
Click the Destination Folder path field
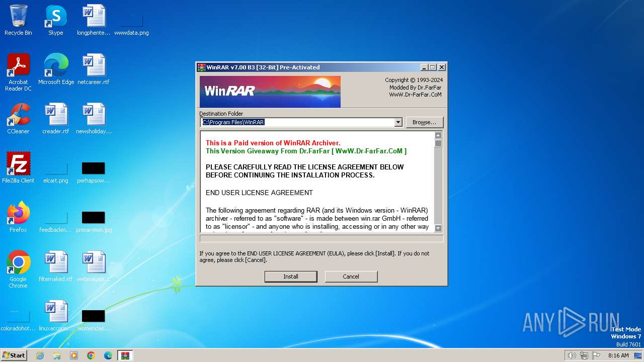297,122
